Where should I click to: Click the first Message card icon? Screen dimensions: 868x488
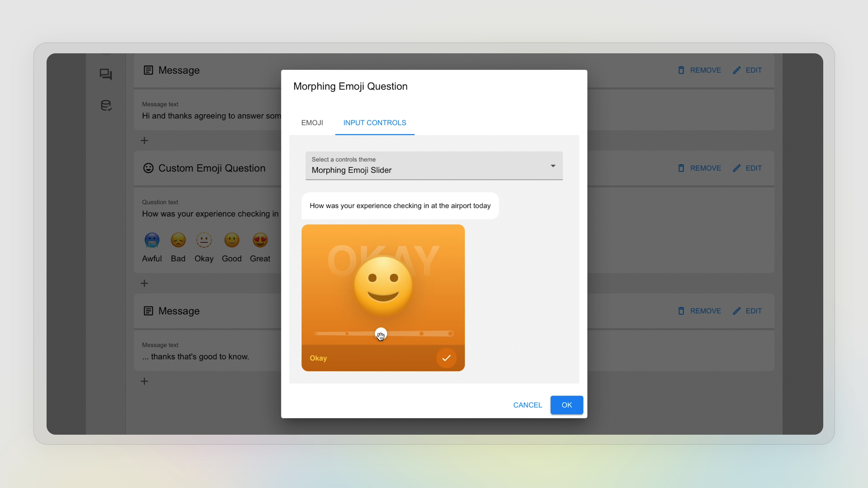click(x=148, y=70)
